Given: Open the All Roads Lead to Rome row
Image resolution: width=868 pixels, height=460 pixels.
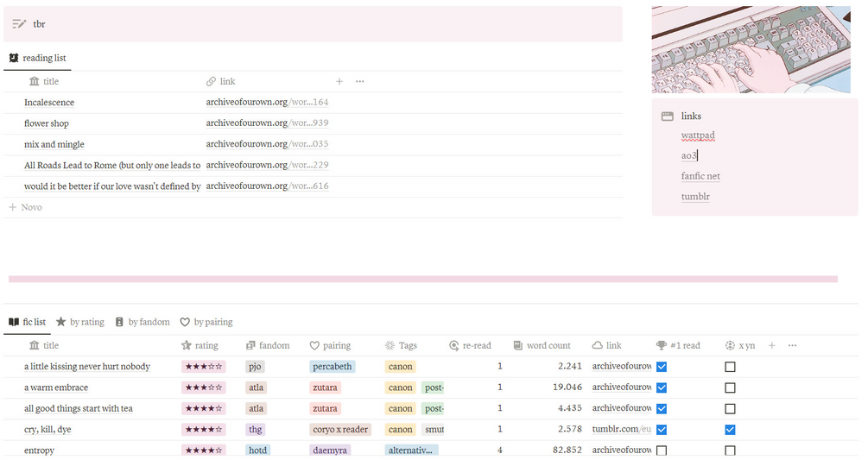Looking at the screenshot, I should coord(112,166).
